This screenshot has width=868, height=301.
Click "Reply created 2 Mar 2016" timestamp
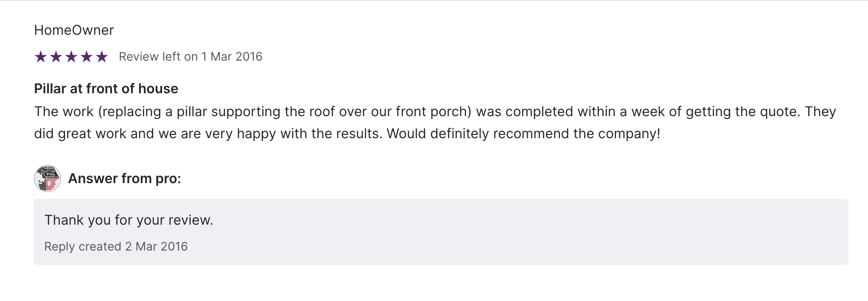(x=116, y=246)
